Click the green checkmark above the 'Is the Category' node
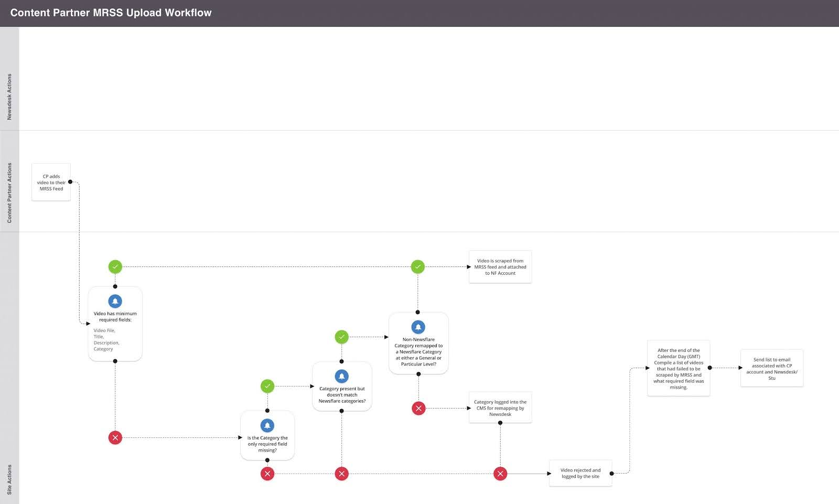The height and width of the screenshot is (504, 839). pyautogui.click(x=267, y=387)
